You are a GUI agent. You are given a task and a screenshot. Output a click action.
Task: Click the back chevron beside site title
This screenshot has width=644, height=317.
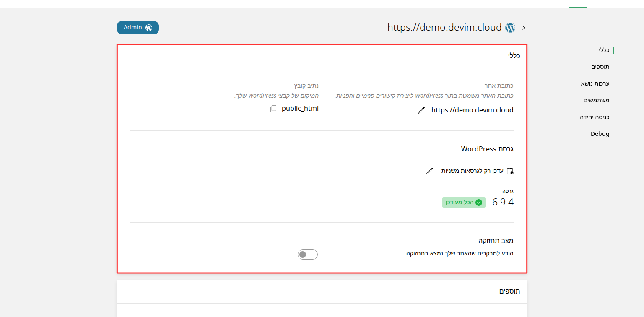point(524,28)
